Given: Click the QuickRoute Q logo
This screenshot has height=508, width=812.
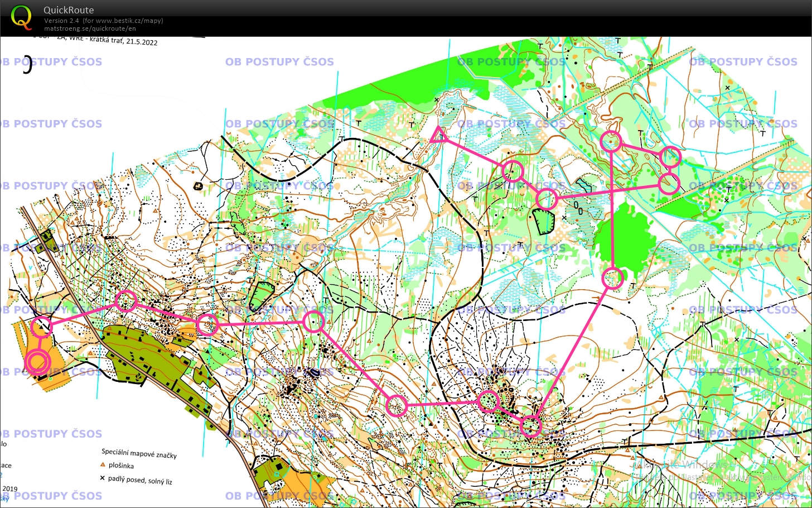Looking at the screenshot, I should [21, 17].
